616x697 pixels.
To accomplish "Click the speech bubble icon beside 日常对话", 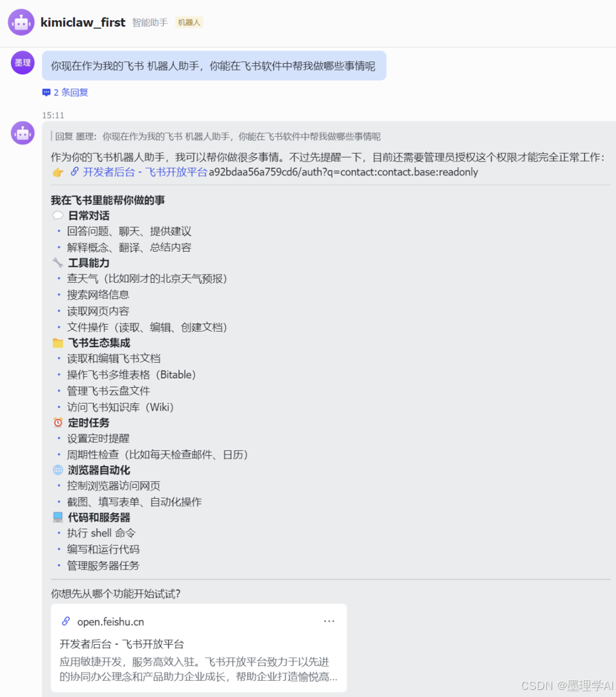I will coord(58,216).
